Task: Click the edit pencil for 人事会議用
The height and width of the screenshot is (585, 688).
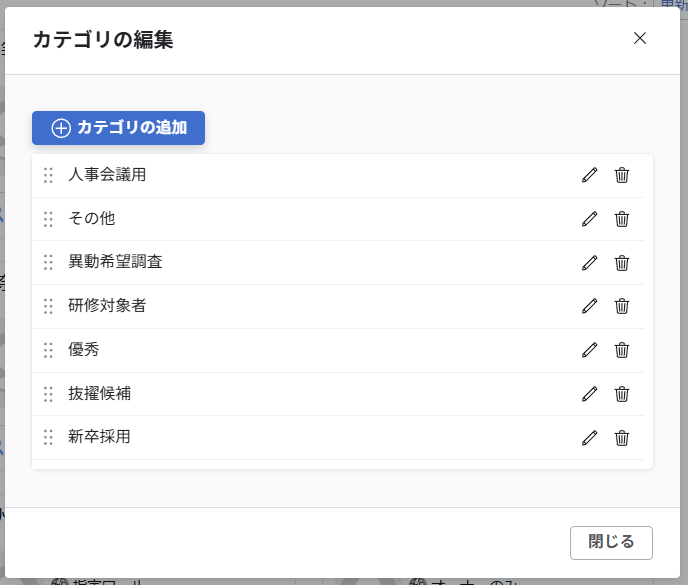Action: pyautogui.click(x=589, y=175)
